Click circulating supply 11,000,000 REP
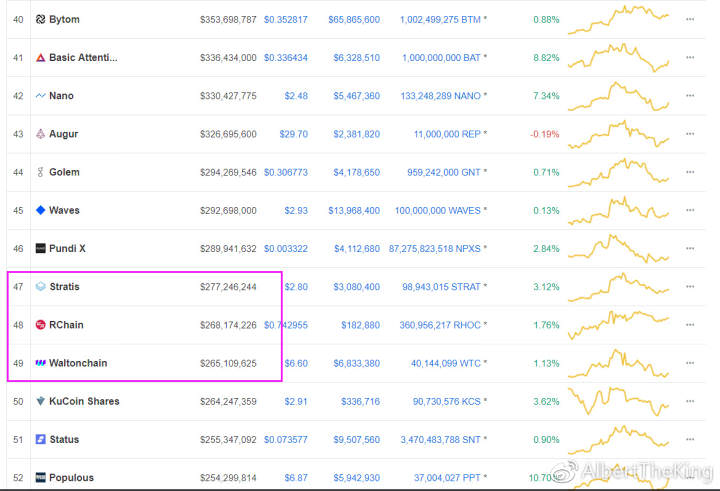The image size is (720, 491). 447,134
